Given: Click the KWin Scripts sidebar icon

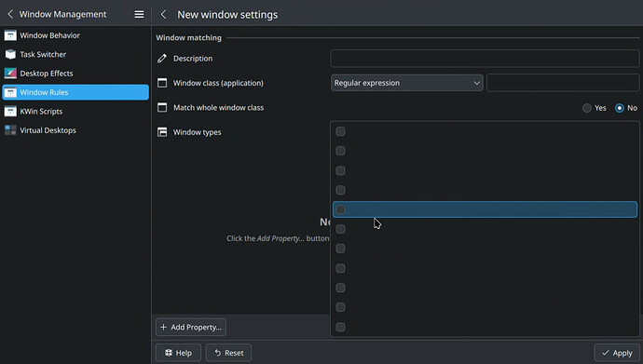Looking at the screenshot, I should [x=10, y=112].
